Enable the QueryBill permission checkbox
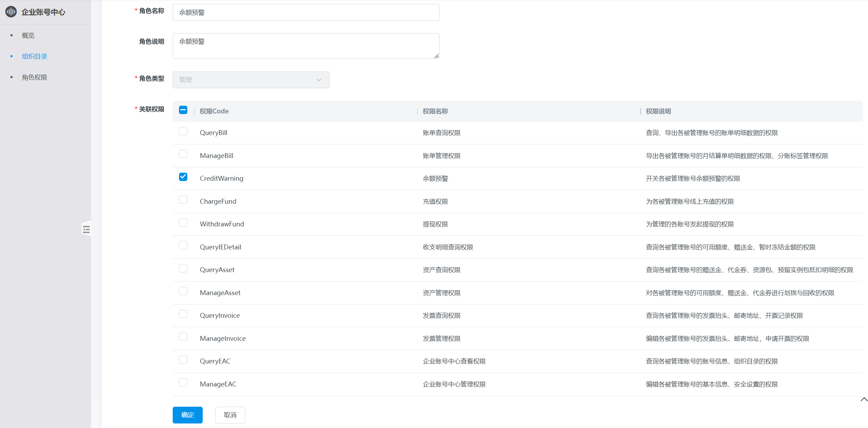Viewport: 868px width, 428px height. point(183,132)
